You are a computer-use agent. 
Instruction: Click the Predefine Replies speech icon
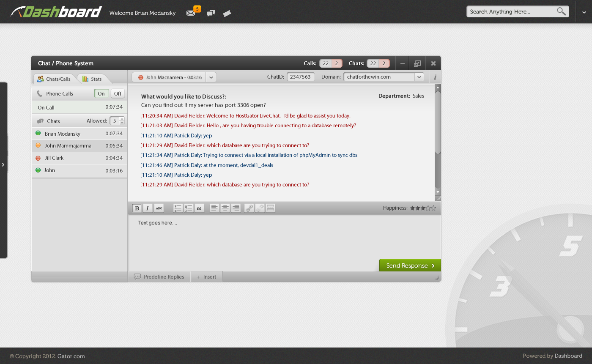[137, 276]
